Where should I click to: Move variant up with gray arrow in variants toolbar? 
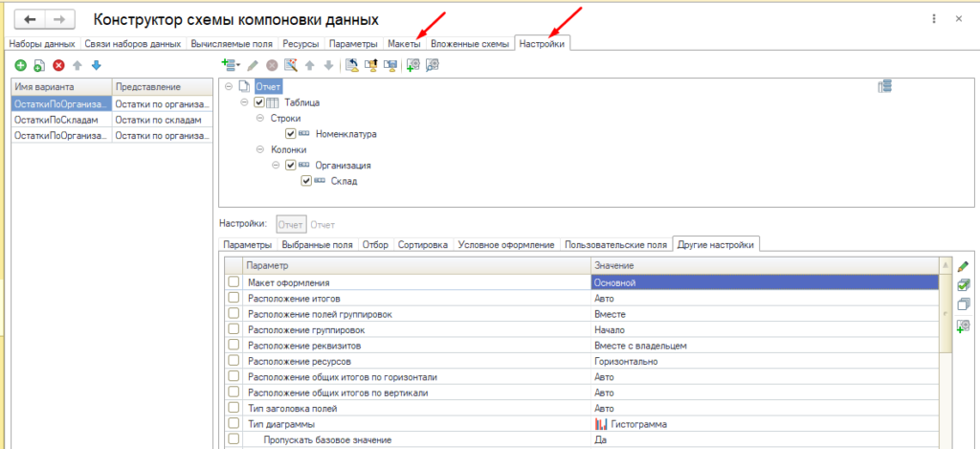(78, 65)
